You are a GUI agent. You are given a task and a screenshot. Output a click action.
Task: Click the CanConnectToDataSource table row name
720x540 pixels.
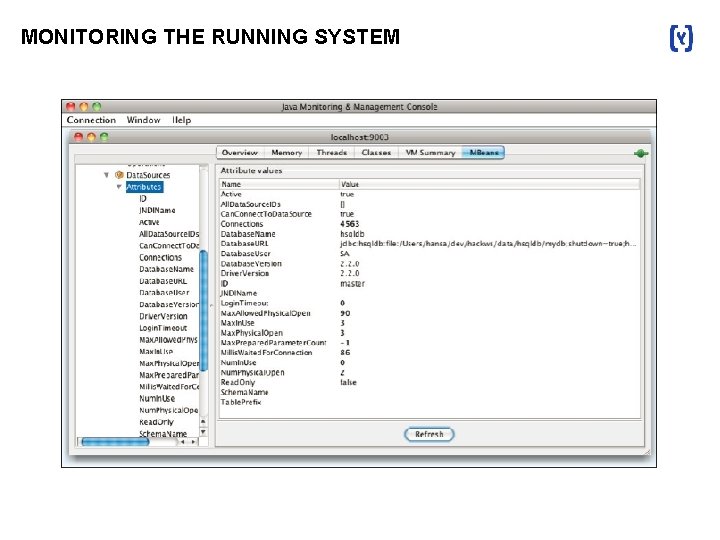pos(266,214)
